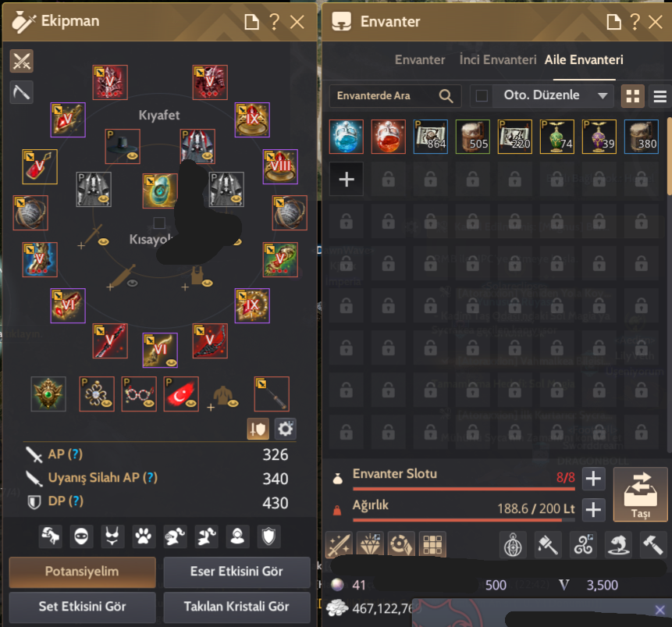
Task: Open the Envanter tab
Action: point(420,59)
